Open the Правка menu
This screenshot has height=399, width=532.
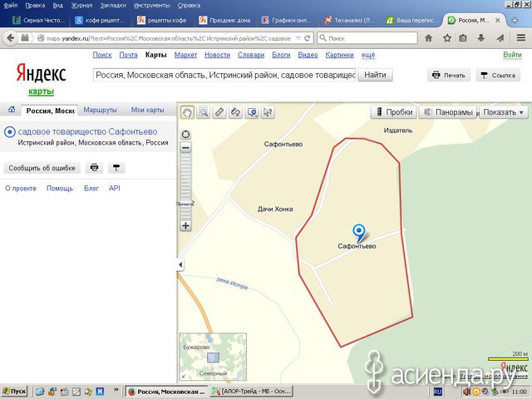[35, 6]
